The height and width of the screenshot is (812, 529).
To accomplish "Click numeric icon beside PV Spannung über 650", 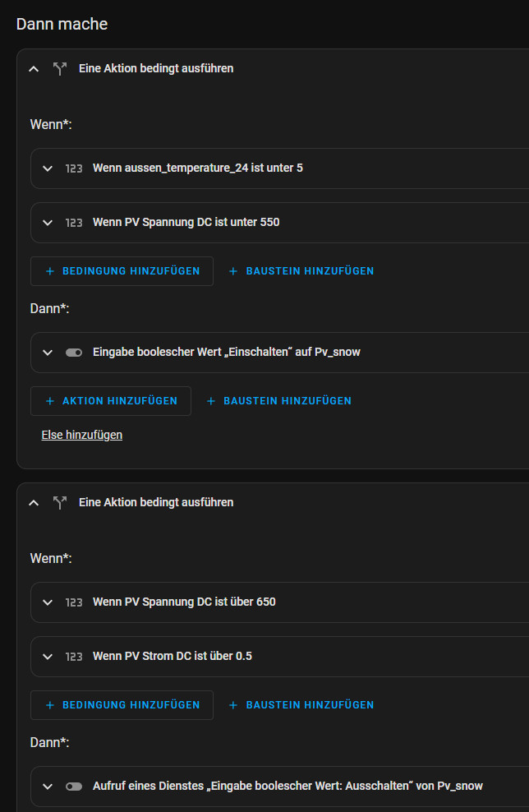I will pos(74,602).
